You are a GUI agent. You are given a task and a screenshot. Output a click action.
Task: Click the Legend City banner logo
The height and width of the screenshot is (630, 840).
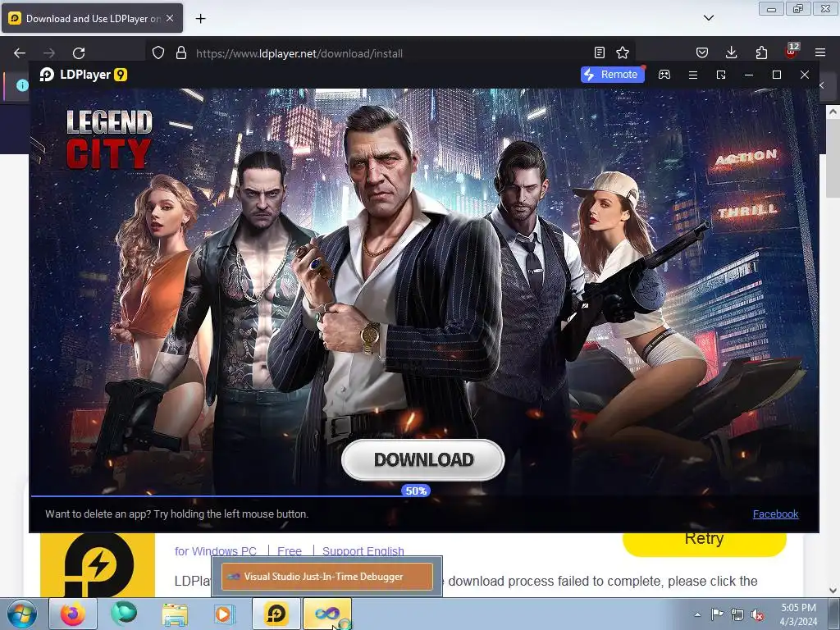109,139
